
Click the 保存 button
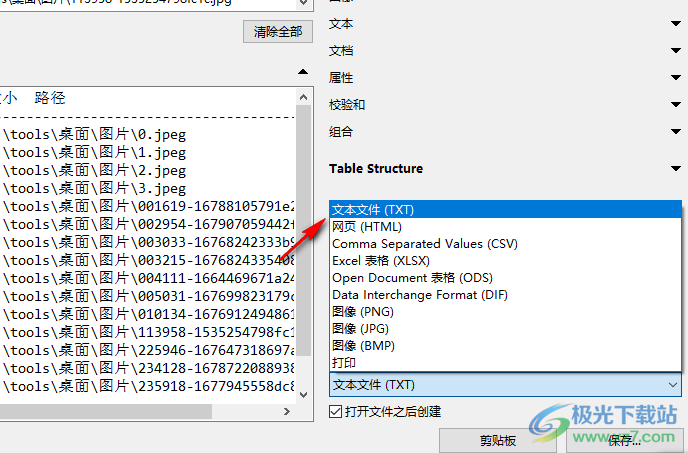pyautogui.click(x=624, y=440)
